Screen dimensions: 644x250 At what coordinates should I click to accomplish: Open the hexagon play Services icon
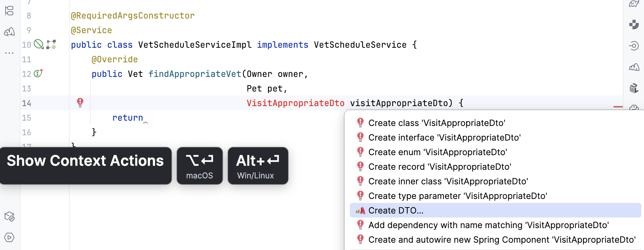pos(9,237)
